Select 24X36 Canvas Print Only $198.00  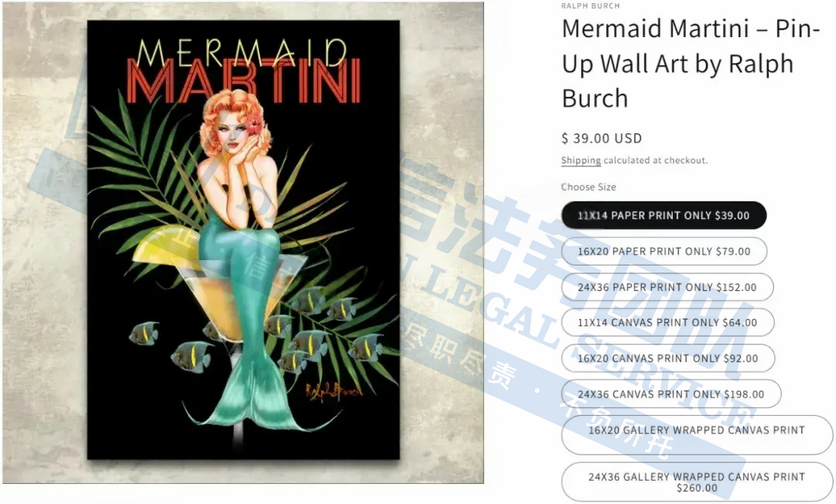click(x=671, y=394)
